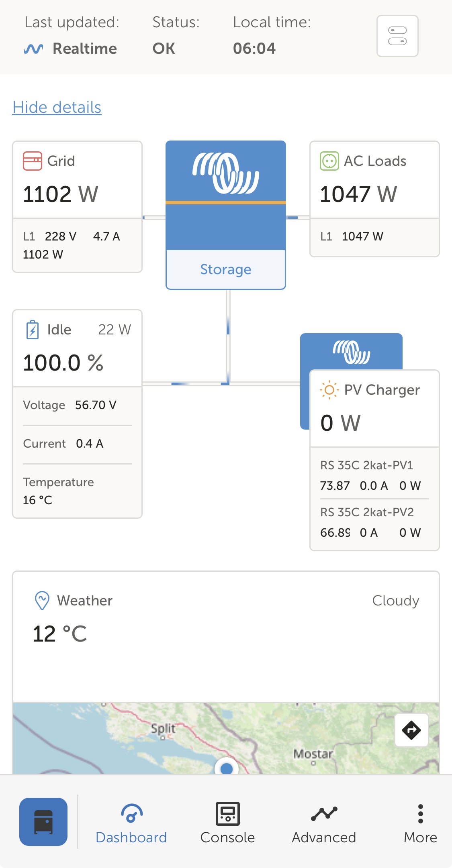Click the Weather location pin icon
This screenshot has height=868, width=452.
pyautogui.click(x=42, y=601)
